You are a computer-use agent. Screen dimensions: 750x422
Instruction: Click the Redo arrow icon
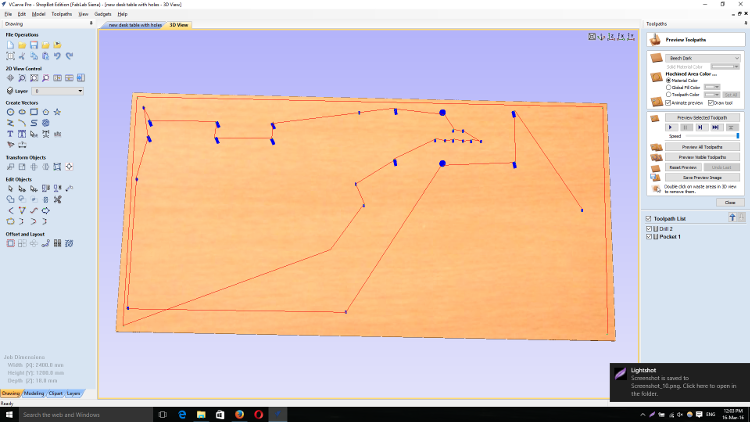click(69, 56)
